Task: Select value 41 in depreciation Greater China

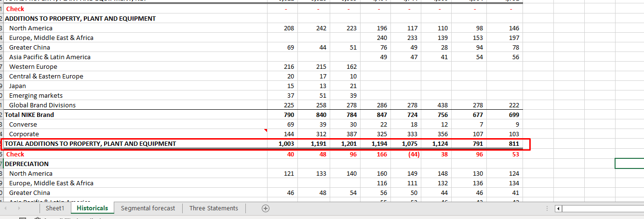Action: pos(515,193)
